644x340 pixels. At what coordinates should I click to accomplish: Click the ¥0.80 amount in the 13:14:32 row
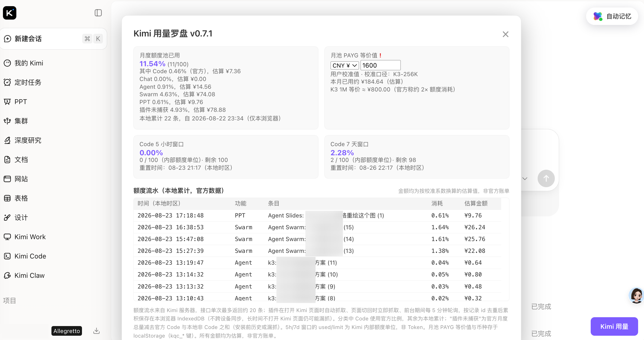pos(473,274)
